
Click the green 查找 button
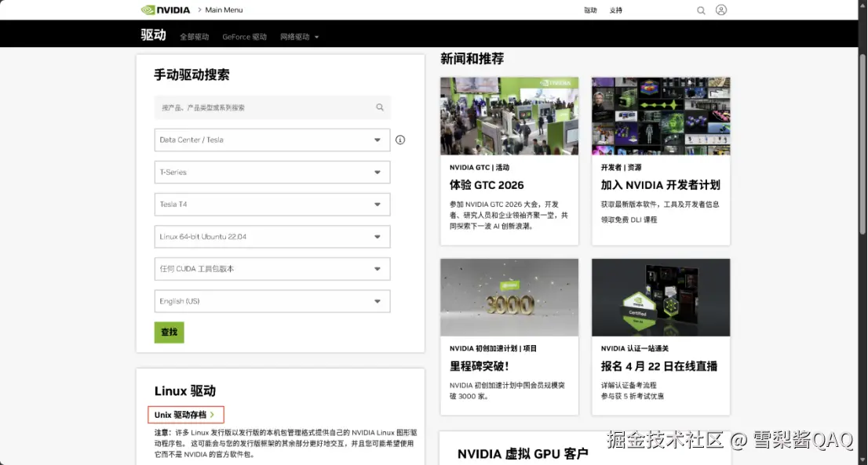(x=169, y=332)
